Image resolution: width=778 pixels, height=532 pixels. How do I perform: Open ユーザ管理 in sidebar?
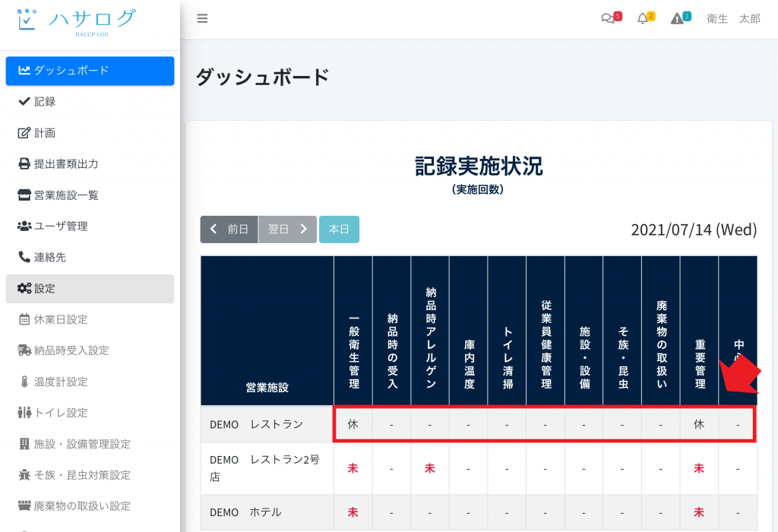point(61,226)
